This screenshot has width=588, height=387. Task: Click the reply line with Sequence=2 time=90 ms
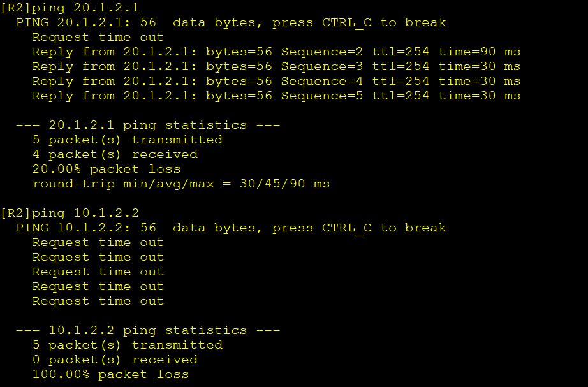pyautogui.click(x=276, y=52)
